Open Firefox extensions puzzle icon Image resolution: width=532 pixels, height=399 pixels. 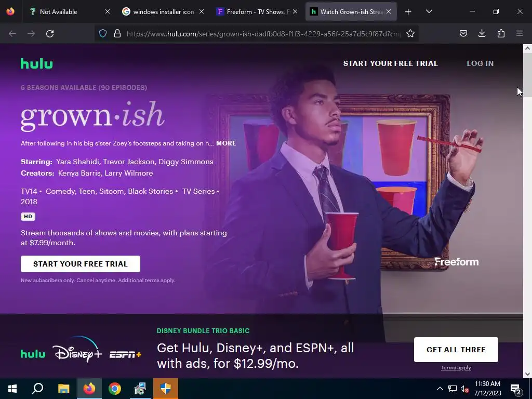501,33
